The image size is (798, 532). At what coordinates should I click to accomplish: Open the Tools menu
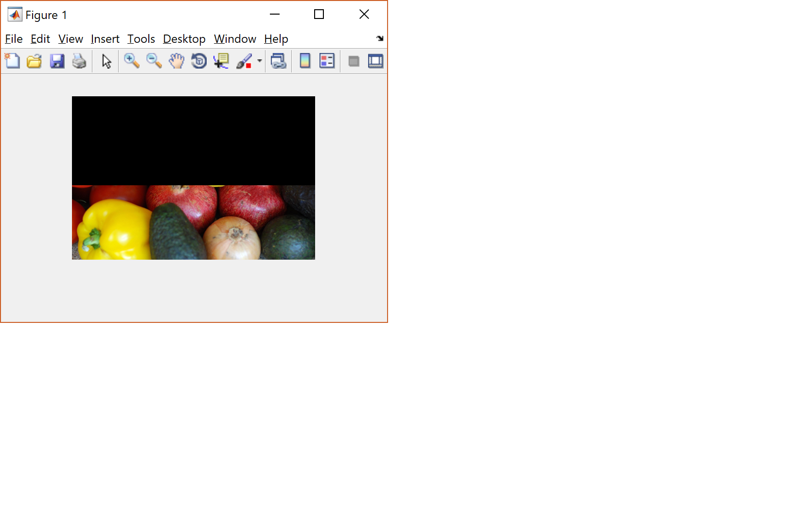[x=141, y=39]
